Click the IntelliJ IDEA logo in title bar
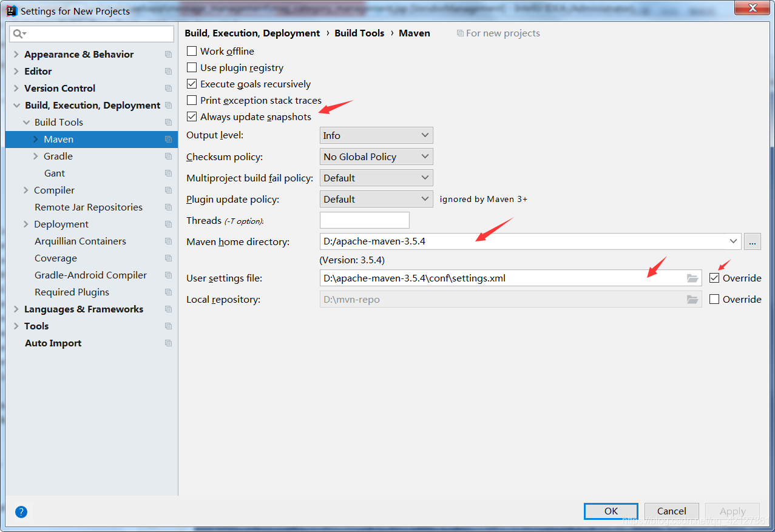 pos(12,10)
